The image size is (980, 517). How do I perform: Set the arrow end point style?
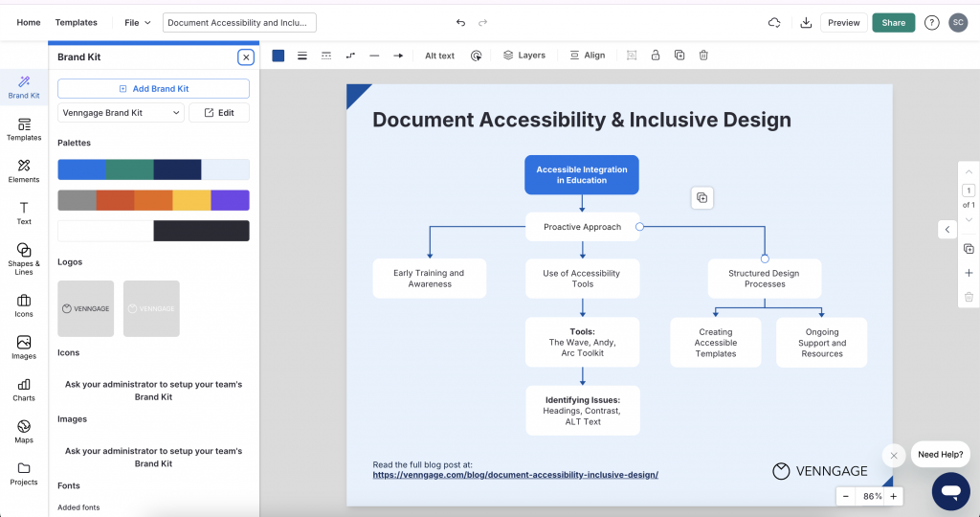[x=398, y=56]
